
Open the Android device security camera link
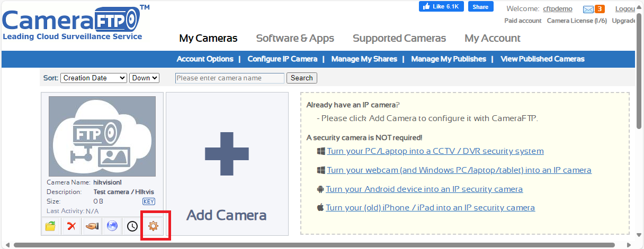pos(424,189)
